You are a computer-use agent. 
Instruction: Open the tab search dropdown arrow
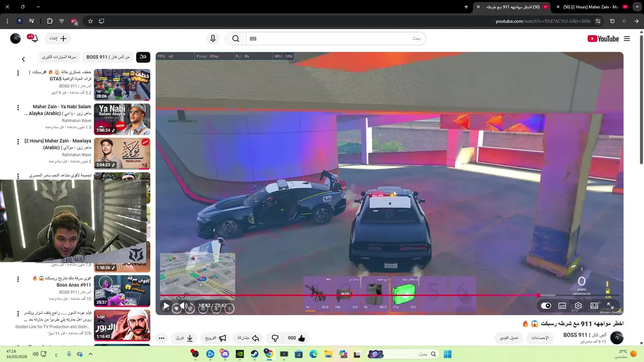click(x=637, y=7)
